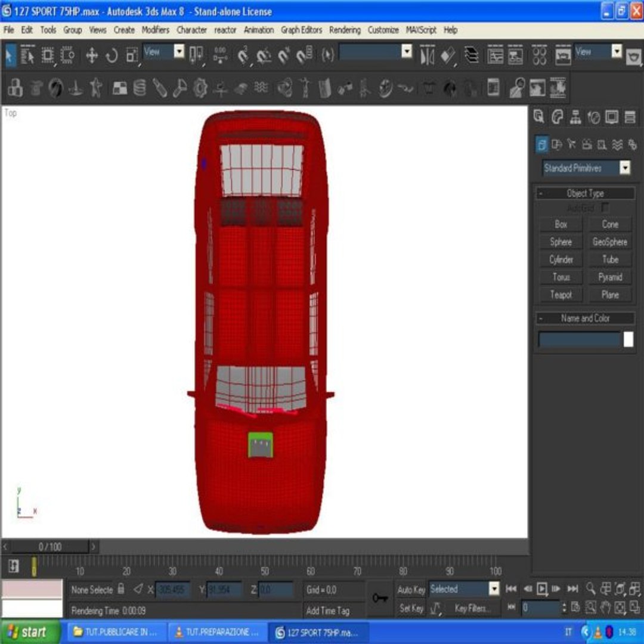Click the Quick Render teapot icon
The height and width of the screenshot is (644, 644).
pos(634,57)
